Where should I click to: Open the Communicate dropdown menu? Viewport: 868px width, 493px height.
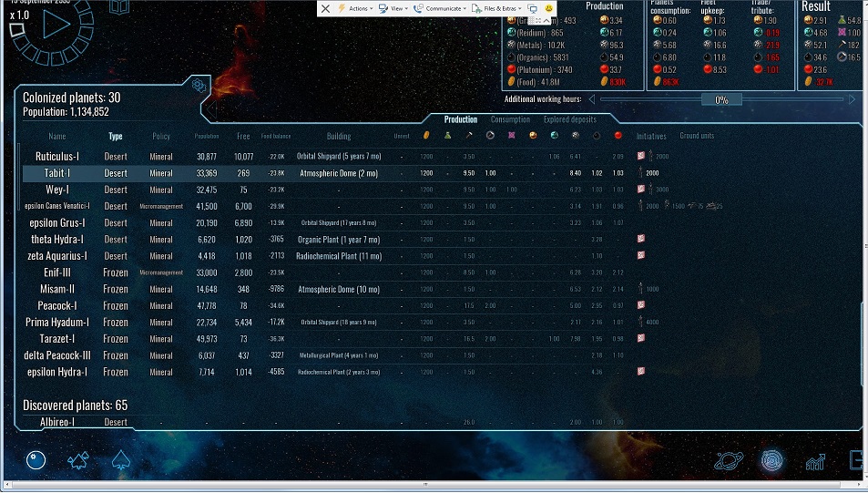coord(440,8)
